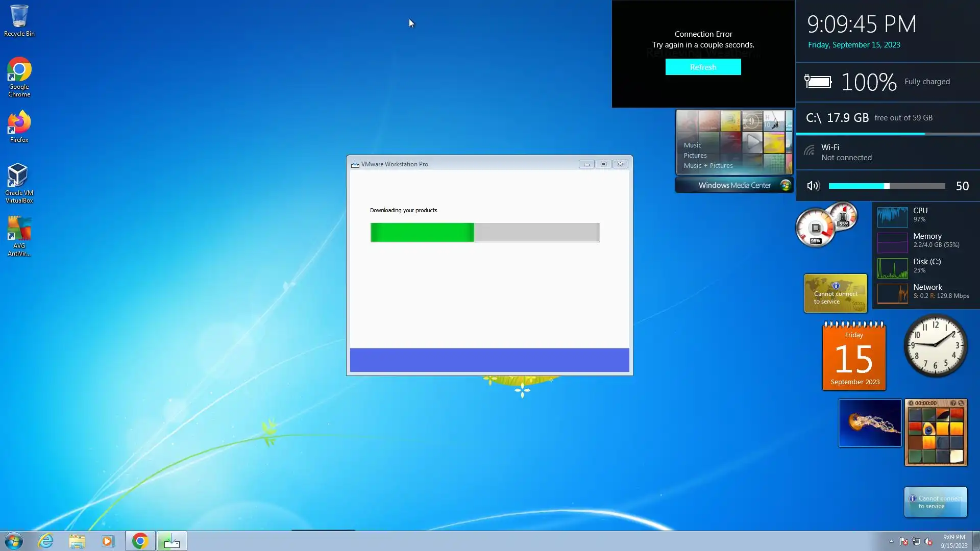Click the Refresh button in the weather gadget
The height and width of the screenshot is (551, 980).
pos(703,67)
